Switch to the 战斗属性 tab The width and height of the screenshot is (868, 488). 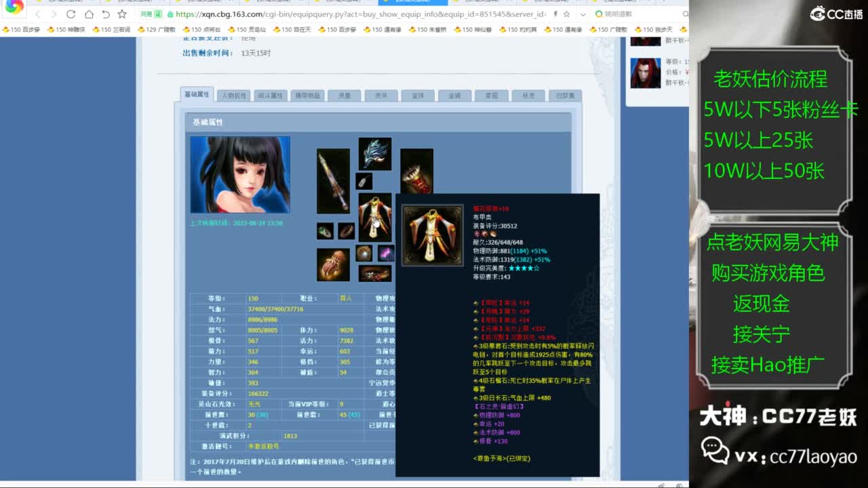tap(271, 96)
